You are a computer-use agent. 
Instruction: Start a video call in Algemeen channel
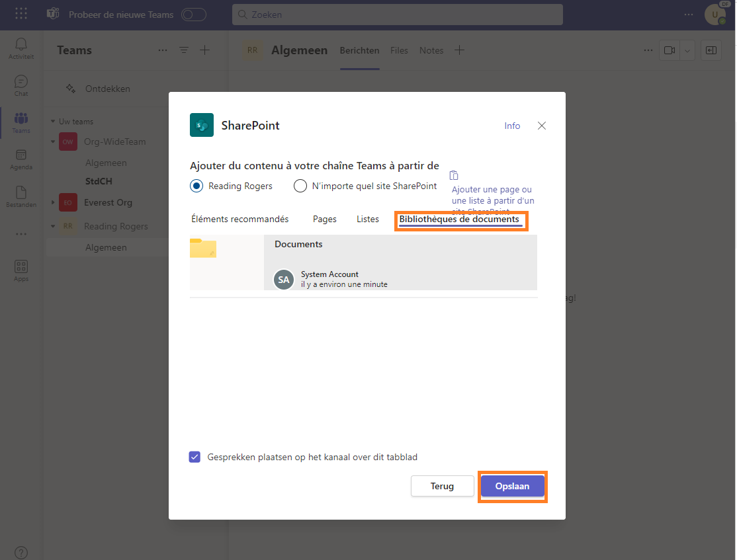669,50
